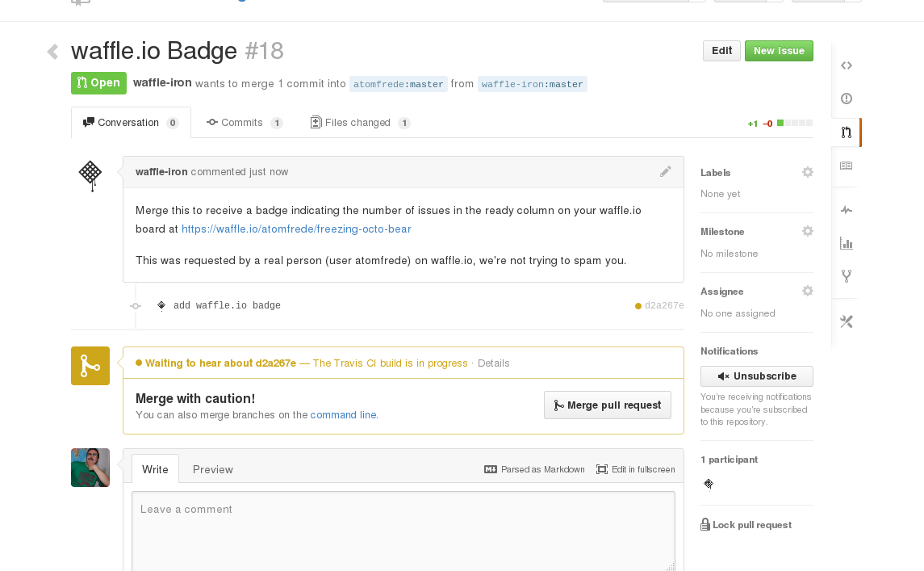The height and width of the screenshot is (571, 924).
Task: Click Edit in fullscreen
Action: tap(636, 469)
